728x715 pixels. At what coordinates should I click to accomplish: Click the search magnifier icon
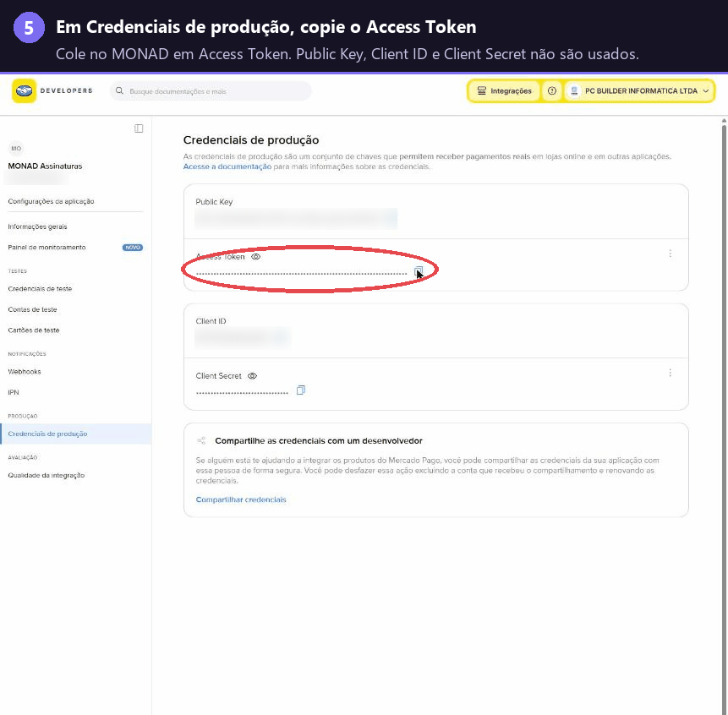click(x=119, y=90)
